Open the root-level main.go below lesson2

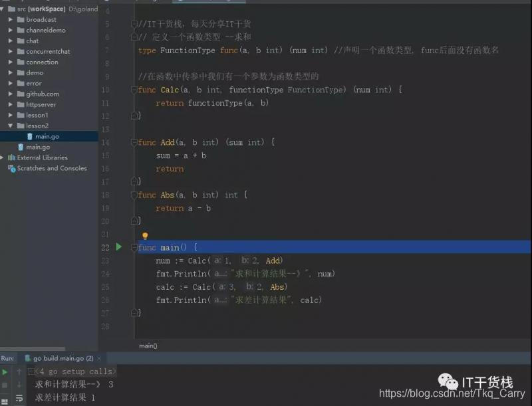(x=38, y=147)
